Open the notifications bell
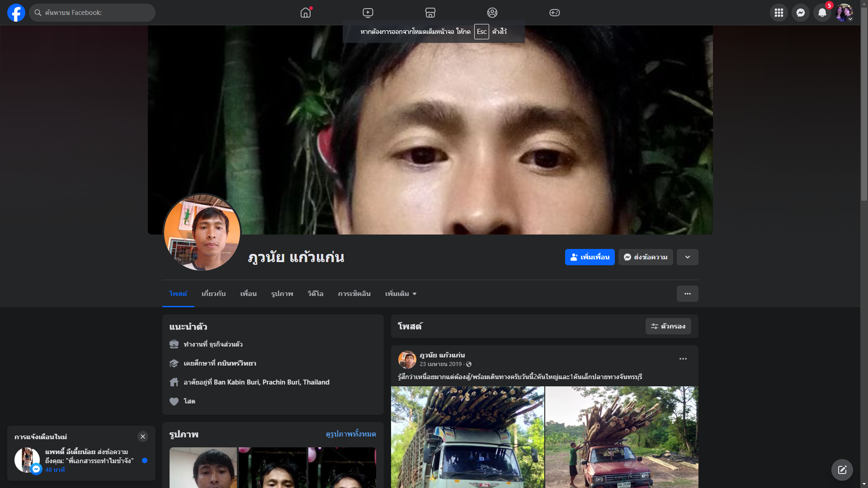Screen dimensions: 868x488 click(822, 13)
